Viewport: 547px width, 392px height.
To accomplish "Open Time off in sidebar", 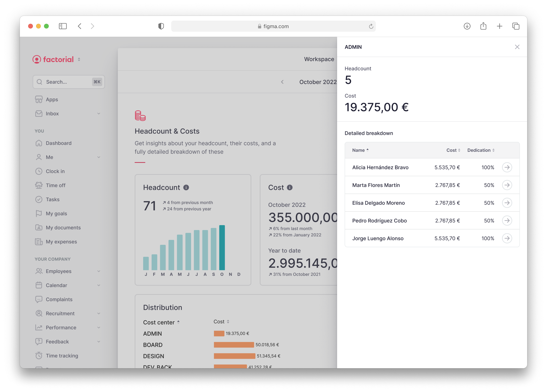I will [x=55, y=185].
